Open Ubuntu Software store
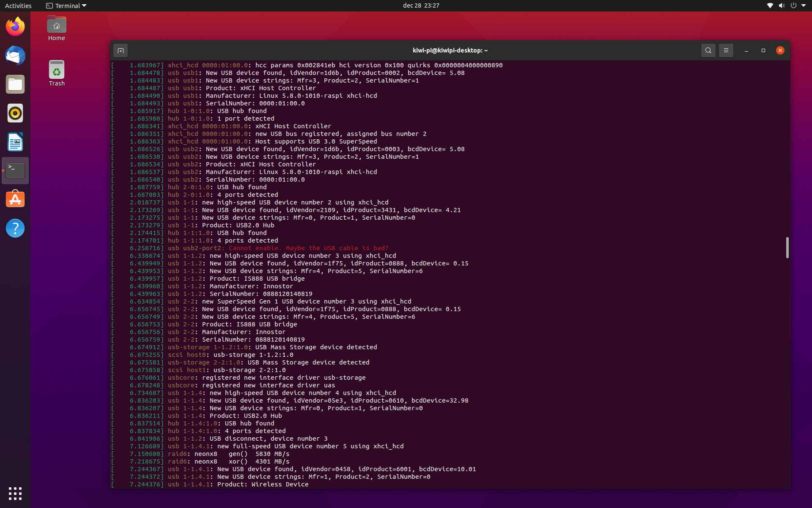This screenshot has width=812, height=508. pyautogui.click(x=15, y=199)
